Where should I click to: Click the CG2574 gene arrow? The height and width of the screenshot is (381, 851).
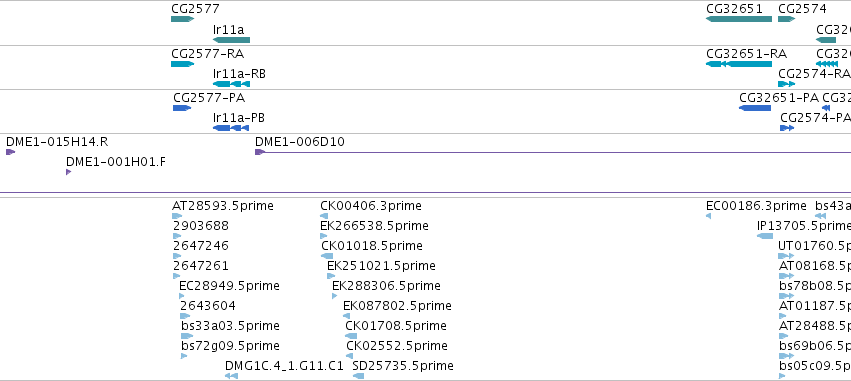click(x=786, y=19)
